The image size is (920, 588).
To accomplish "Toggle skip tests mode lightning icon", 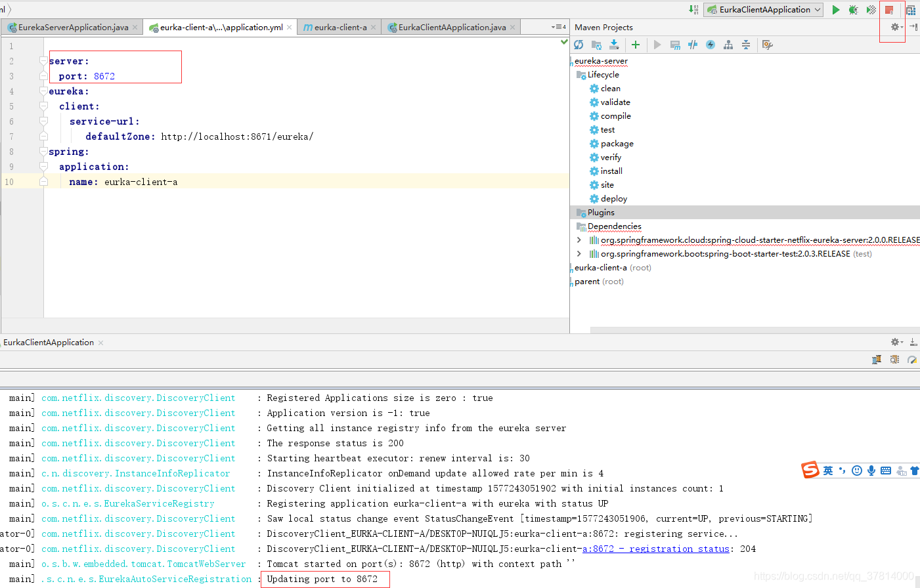I will tap(711, 45).
